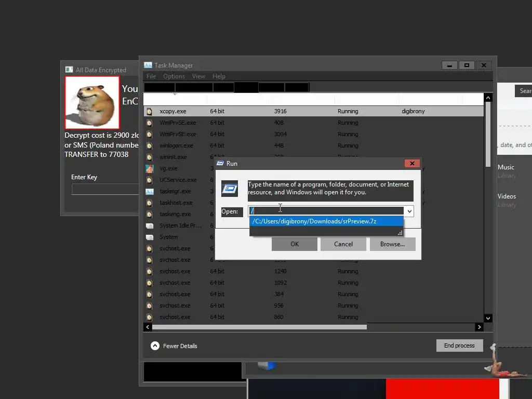Collapse with the Fewer Details arrow
532x399 pixels.
pos(155,345)
